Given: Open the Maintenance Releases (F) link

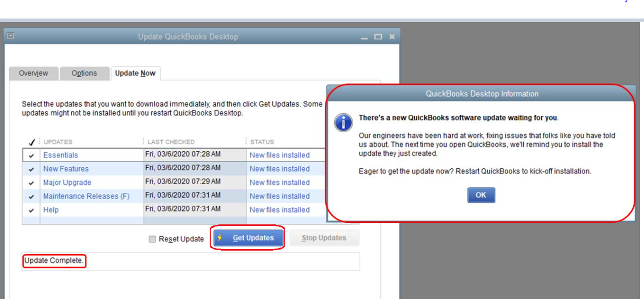Looking at the screenshot, I should (86, 197).
